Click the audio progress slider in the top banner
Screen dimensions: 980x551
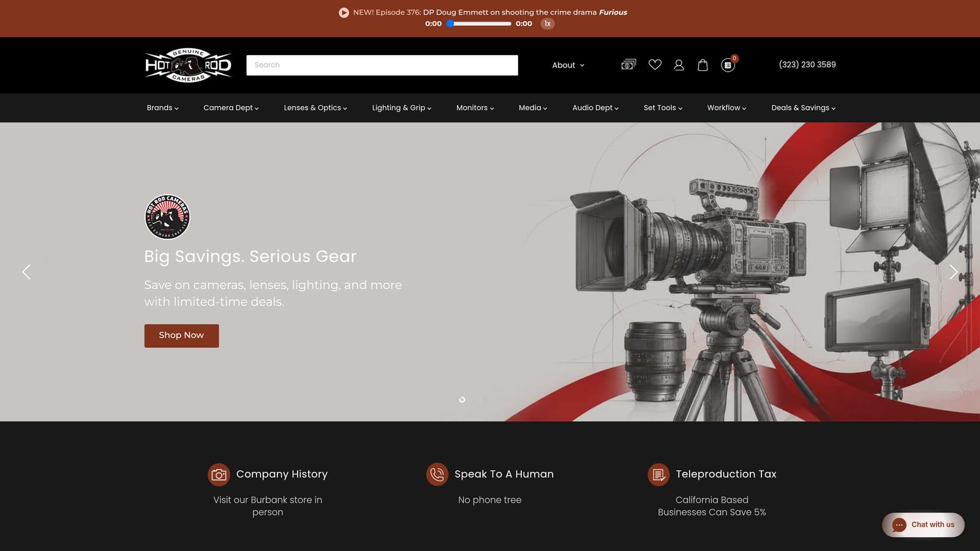[479, 24]
